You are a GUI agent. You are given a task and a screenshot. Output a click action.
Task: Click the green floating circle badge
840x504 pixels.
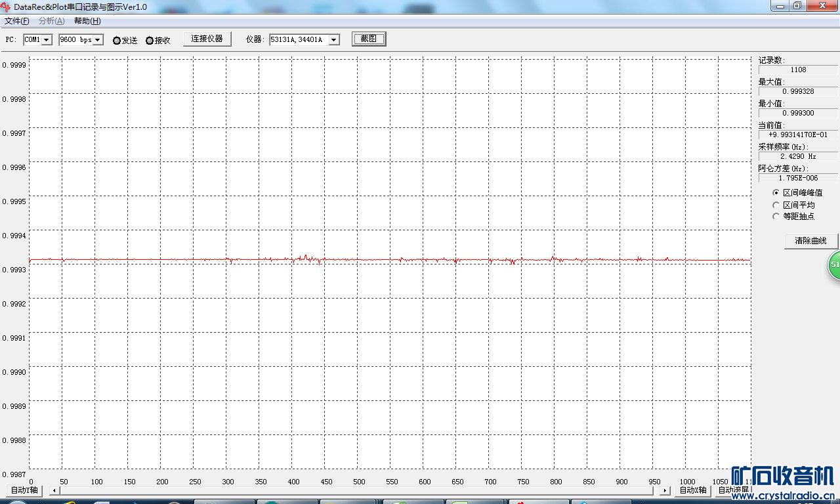(x=834, y=265)
